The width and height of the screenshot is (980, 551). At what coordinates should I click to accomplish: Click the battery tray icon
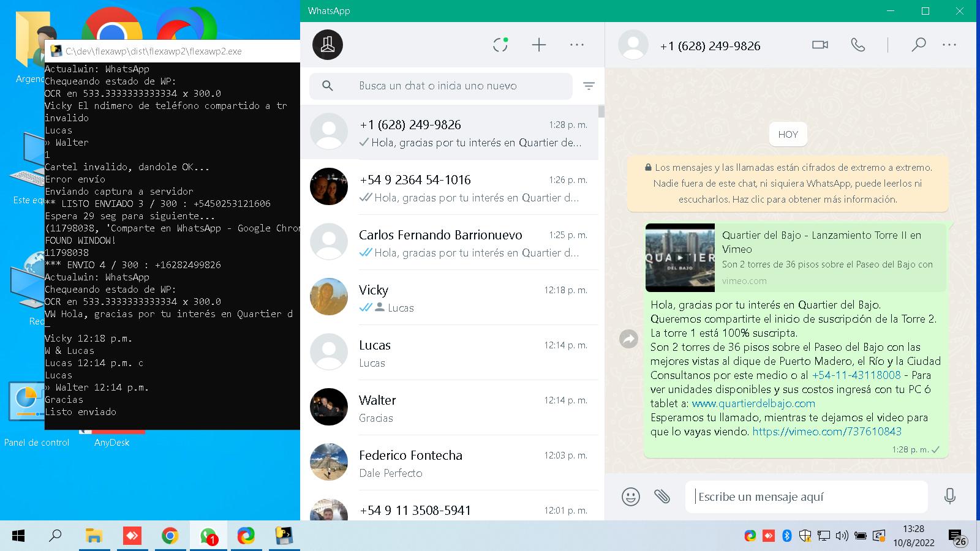pyautogui.click(x=861, y=536)
